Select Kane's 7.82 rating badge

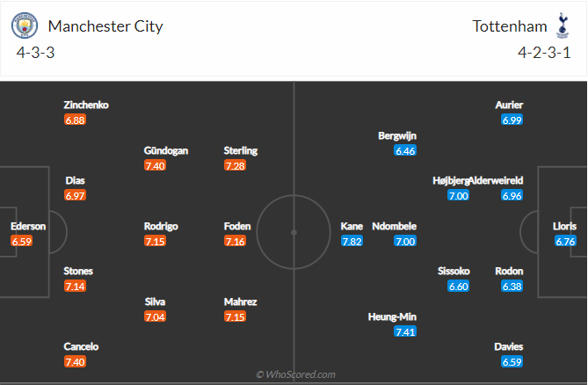(x=352, y=241)
